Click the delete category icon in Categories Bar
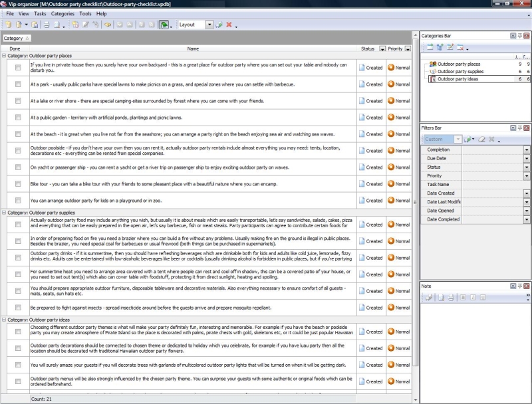The image size is (532, 404). tap(460, 47)
